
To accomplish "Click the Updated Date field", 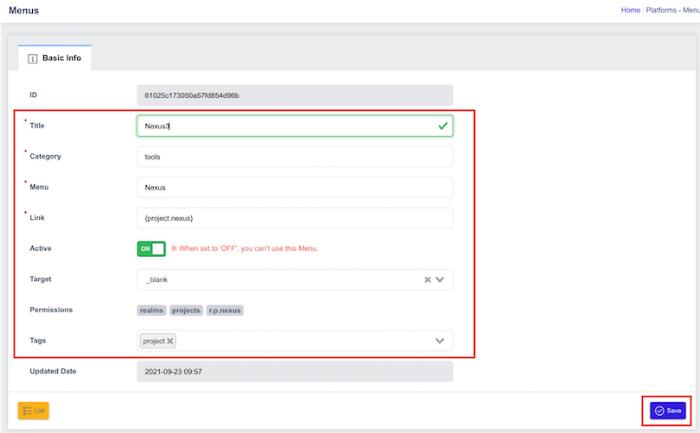I will [x=295, y=371].
